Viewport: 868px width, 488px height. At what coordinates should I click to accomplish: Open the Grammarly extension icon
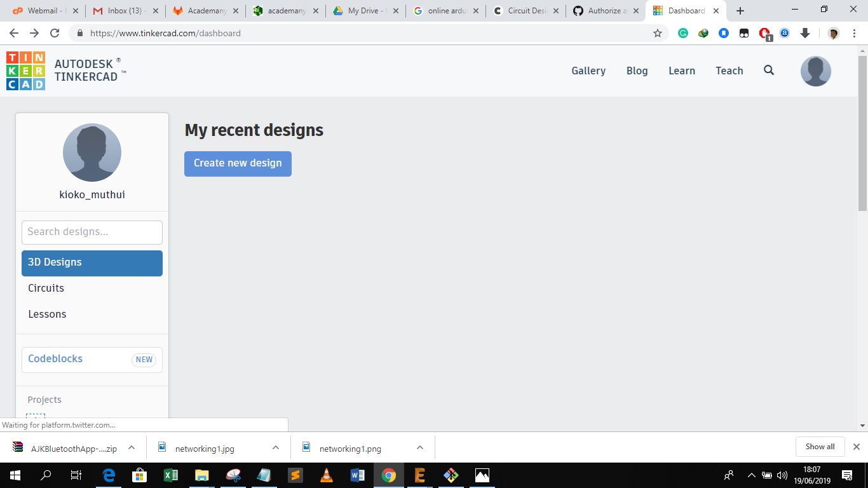[683, 33]
